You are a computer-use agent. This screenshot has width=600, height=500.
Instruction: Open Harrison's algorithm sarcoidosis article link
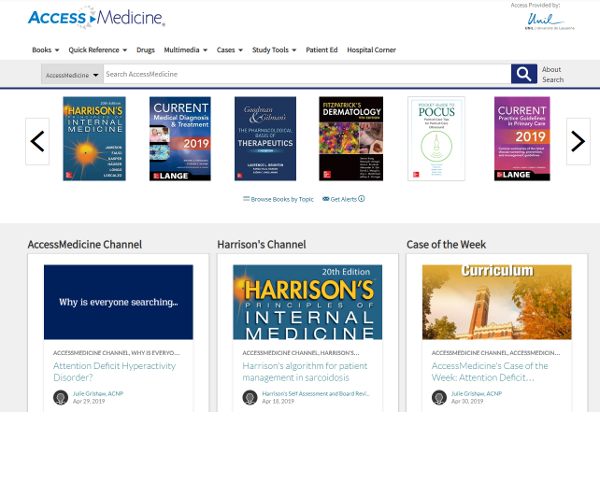pos(305,371)
